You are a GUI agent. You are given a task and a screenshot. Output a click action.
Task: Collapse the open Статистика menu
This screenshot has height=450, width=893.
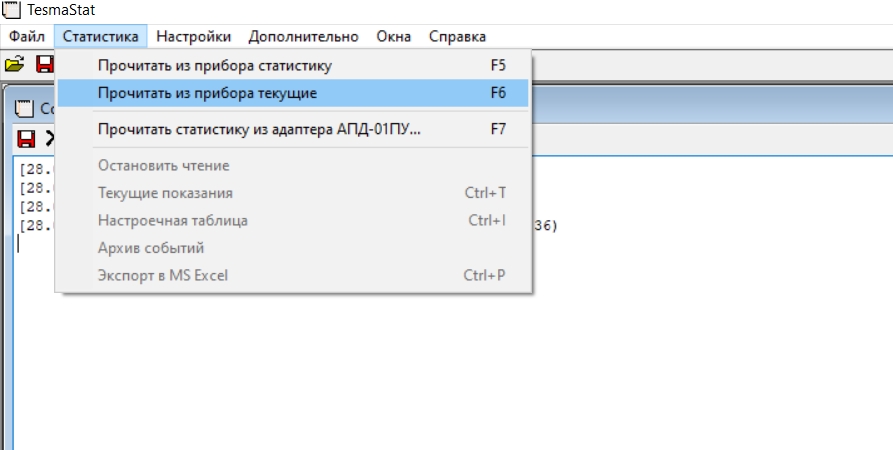100,36
